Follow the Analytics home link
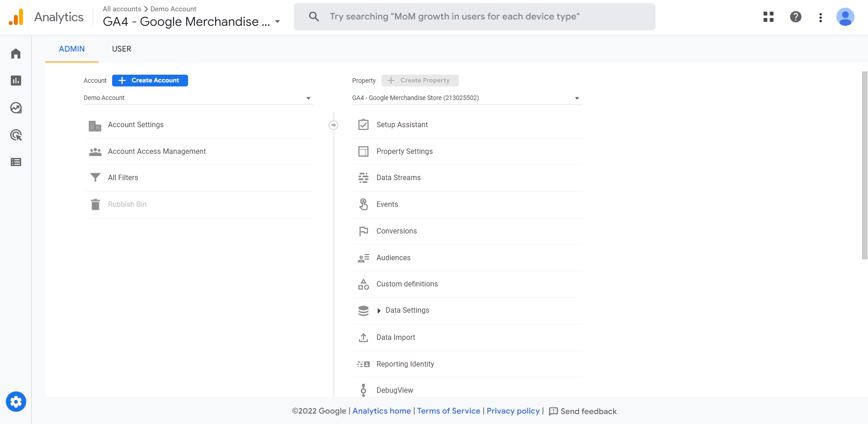Viewport: 868px width, 424px height. [382, 411]
